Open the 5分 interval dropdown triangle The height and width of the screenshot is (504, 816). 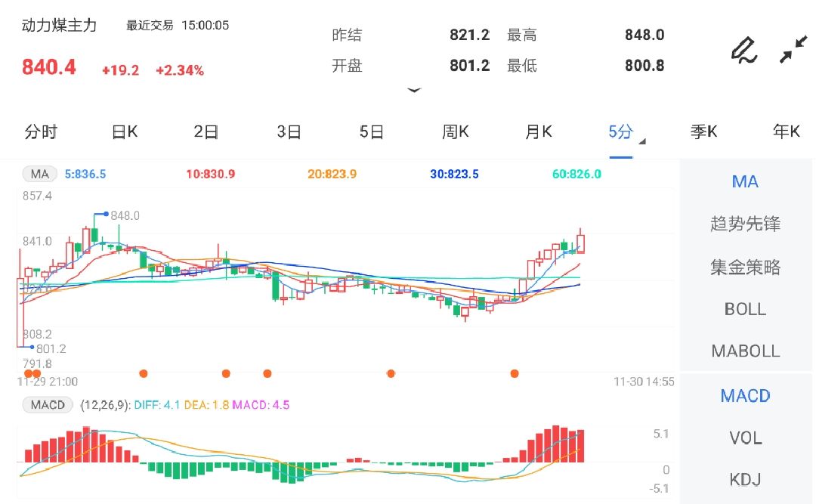tap(642, 141)
